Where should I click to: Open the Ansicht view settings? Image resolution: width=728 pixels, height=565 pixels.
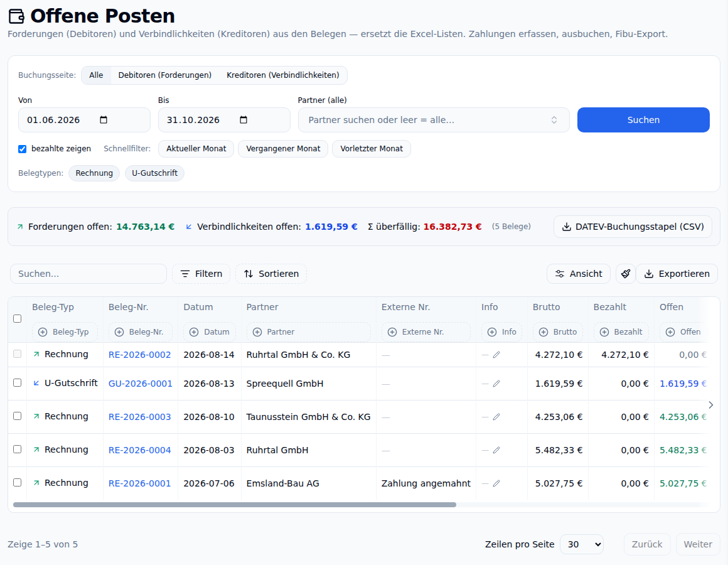579,274
